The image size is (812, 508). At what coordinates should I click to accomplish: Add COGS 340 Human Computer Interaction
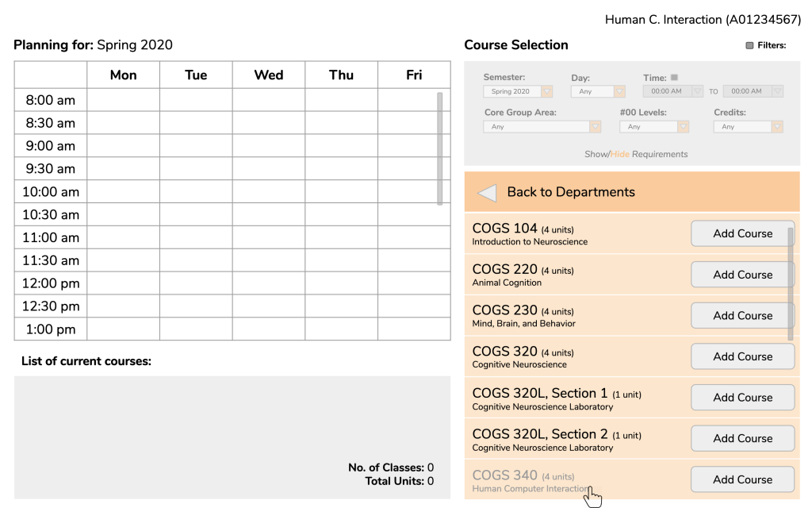coord(742,479)
